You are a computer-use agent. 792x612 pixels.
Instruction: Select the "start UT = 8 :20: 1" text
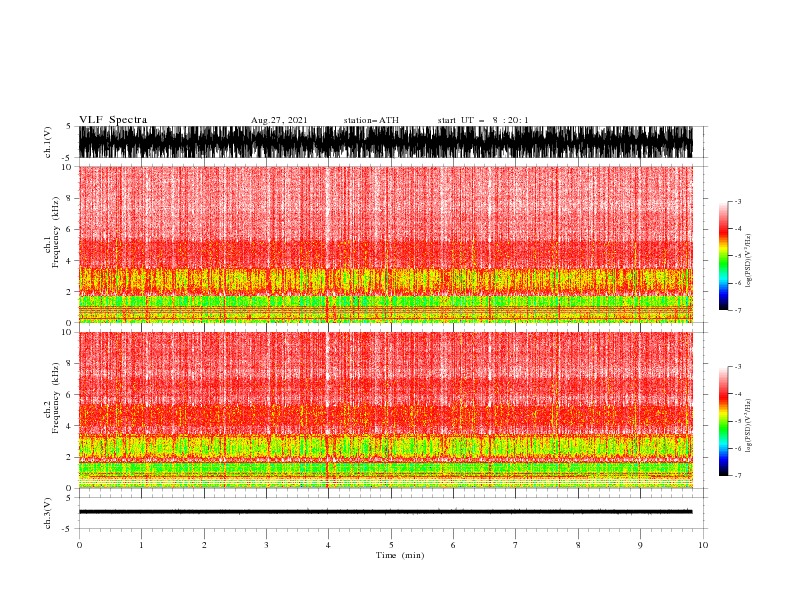point(483,120)
